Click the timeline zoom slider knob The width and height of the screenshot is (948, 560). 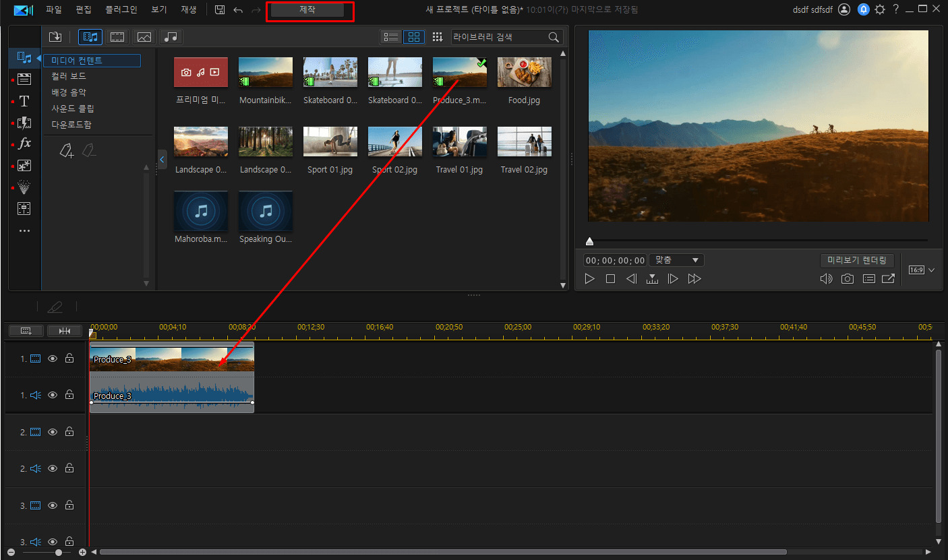(x=59, y=553)
